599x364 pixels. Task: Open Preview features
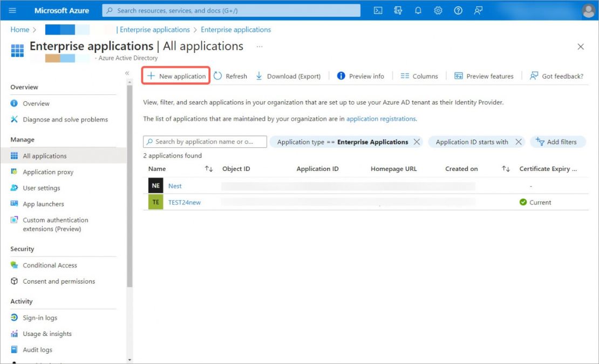[484, 76]
